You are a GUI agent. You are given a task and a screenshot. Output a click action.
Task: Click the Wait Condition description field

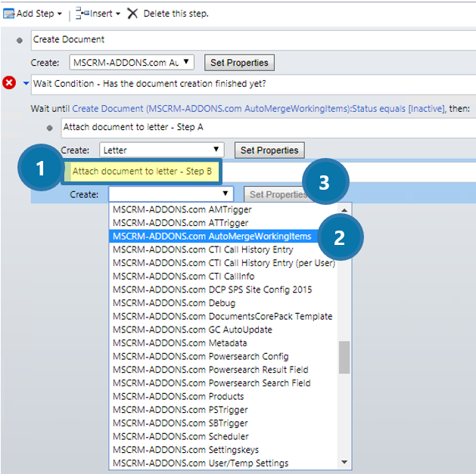coord(254,84)
